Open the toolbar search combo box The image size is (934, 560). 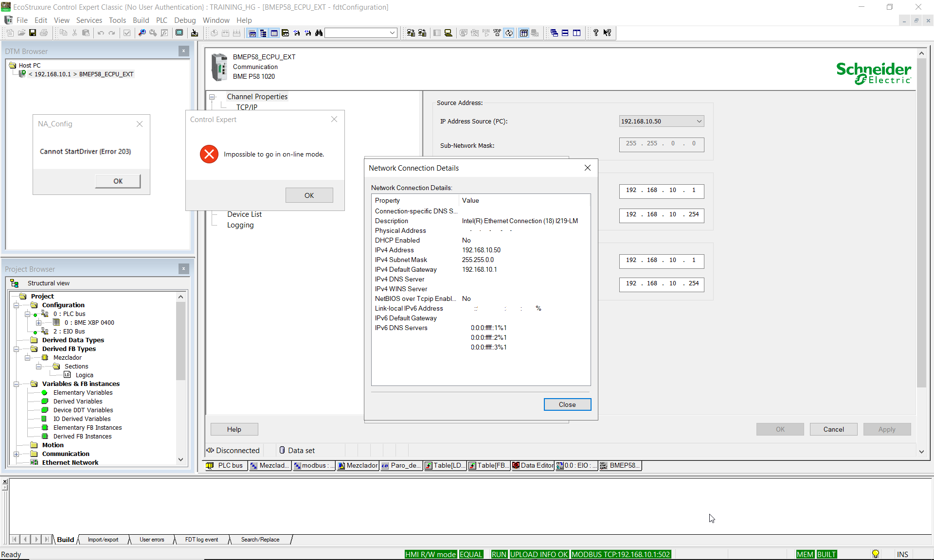coord(361,33)
